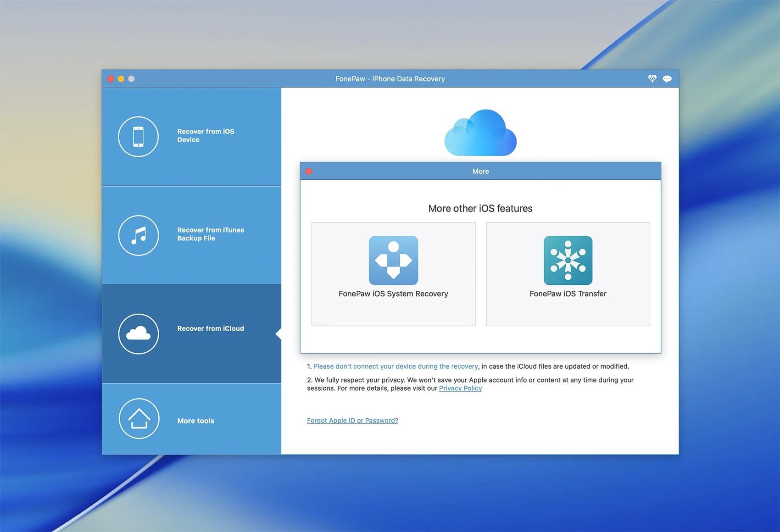
Task: Launch FonePaw iOS System Recovery icon
Action: (393, 260)
